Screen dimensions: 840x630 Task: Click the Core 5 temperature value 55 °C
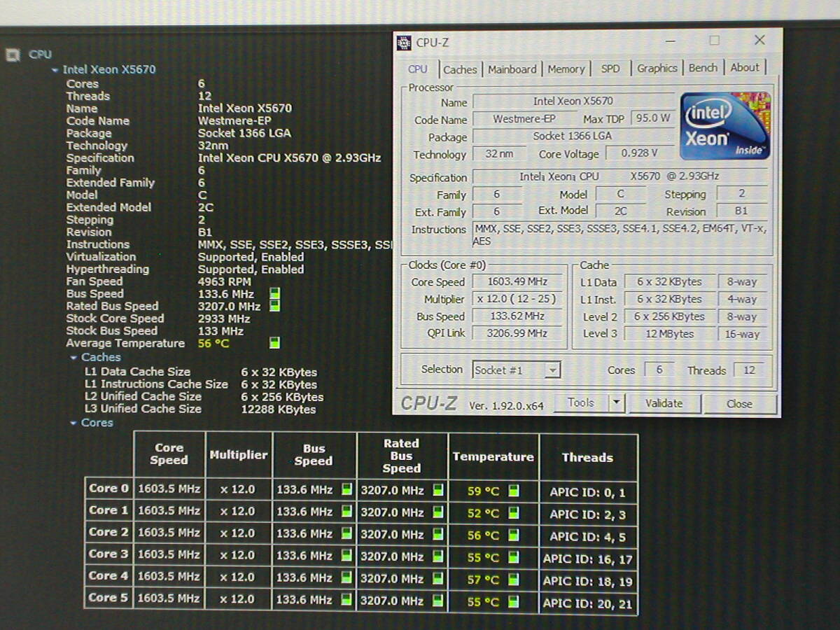click(483, 602)
